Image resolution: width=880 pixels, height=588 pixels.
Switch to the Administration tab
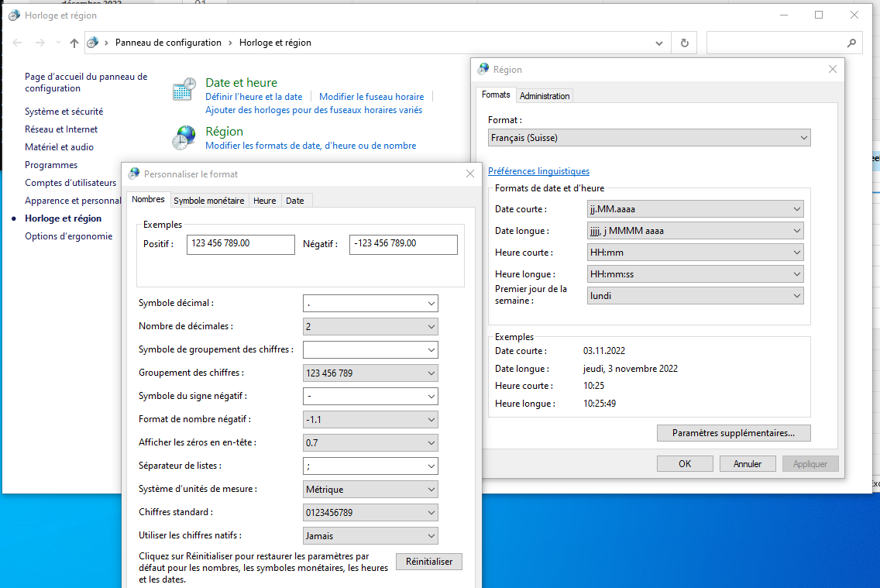click(545, 96)
